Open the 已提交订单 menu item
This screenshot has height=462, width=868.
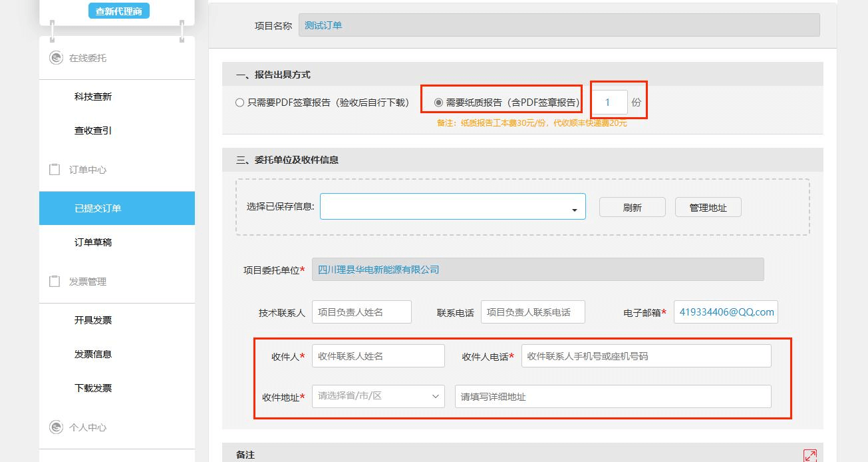click(x=98, y=208)
